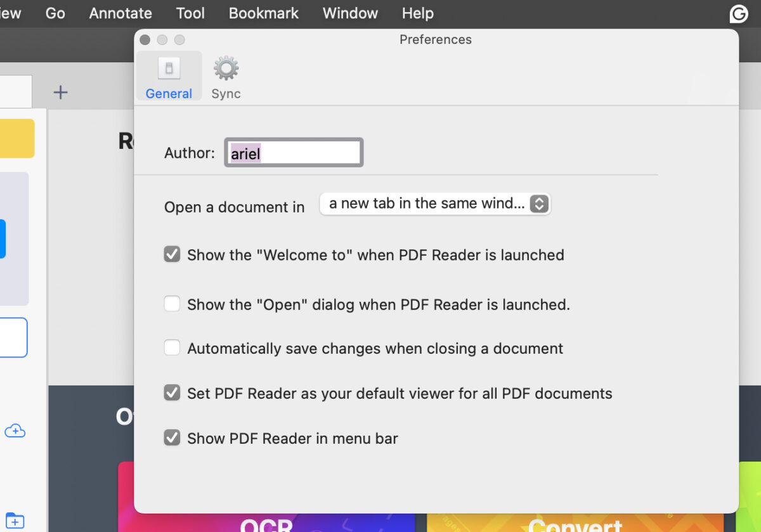Uncheck Show the Welcome to when launched
The height and width of the screenshot is (532, 761).
[x=172, y=254]
